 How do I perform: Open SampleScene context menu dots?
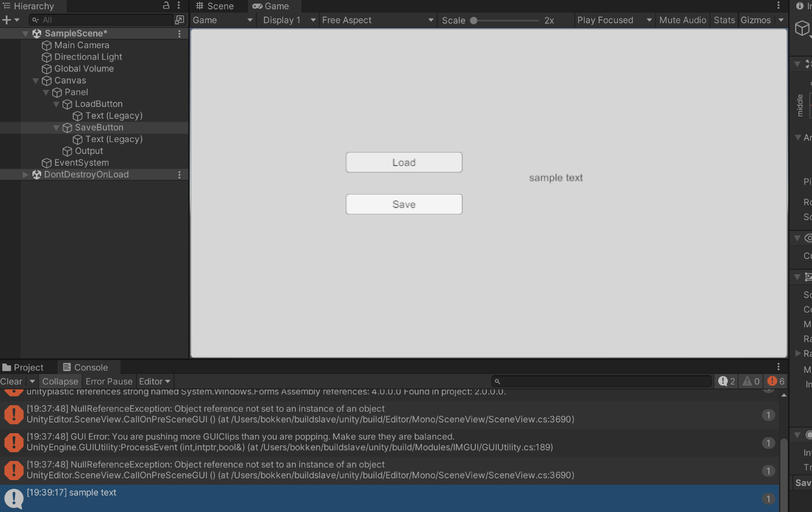(x=179, y=34)
